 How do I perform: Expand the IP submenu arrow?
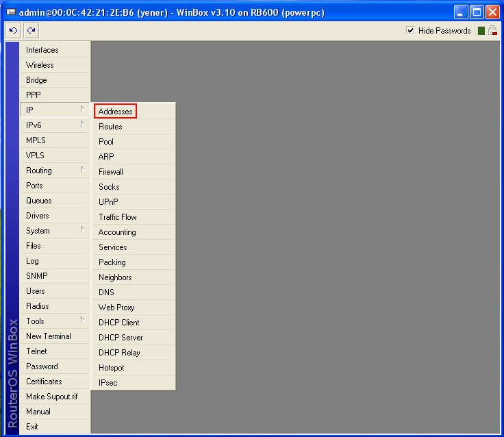click(x=83, y=110)
